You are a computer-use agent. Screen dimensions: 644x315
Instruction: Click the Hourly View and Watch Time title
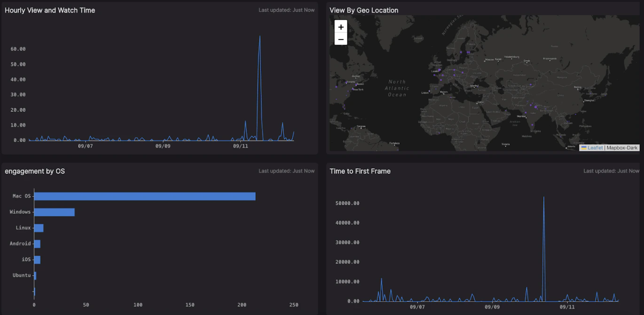click(50, 10)
